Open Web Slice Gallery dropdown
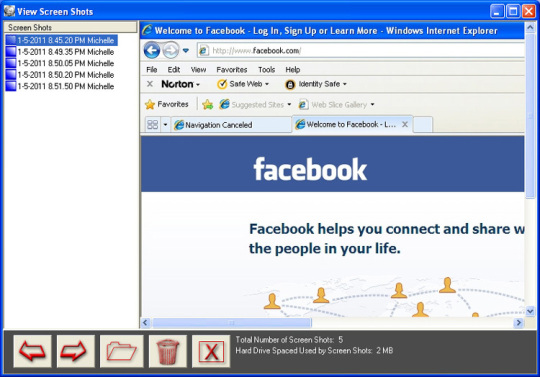The image size is (540, 377). click(x=336, y=104)
